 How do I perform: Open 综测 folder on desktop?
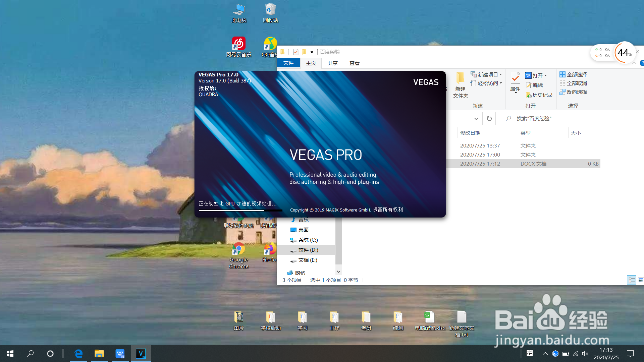click(398, 321)
